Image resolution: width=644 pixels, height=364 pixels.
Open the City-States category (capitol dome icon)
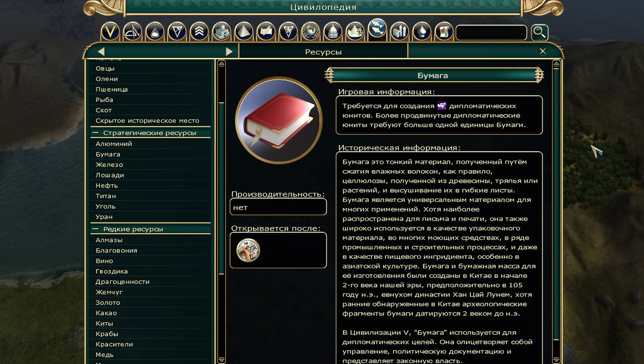tap(333, 32)
